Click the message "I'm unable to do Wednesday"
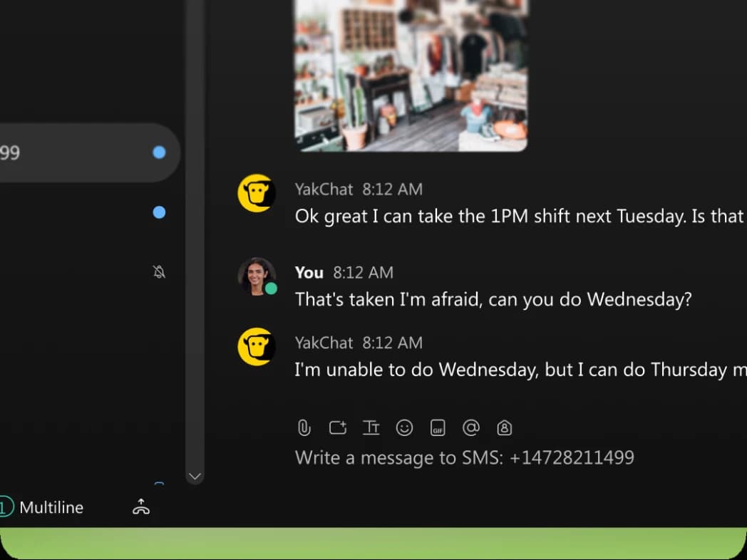Viewport: 747px width, 560px height. click(x=520, y=370)
